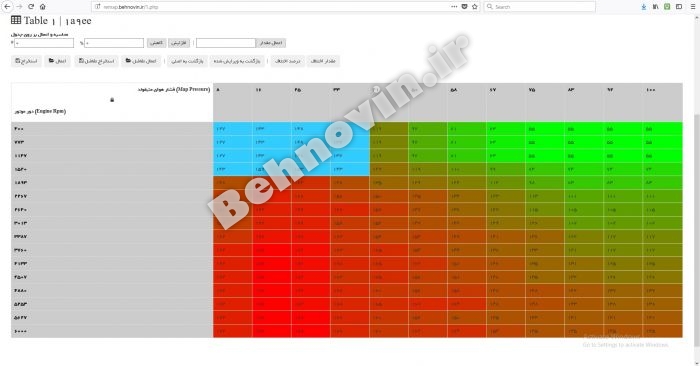Select the 1893 RPM row header
The width and height of the screenshot is (700, 366).
[x=112, y=183]
